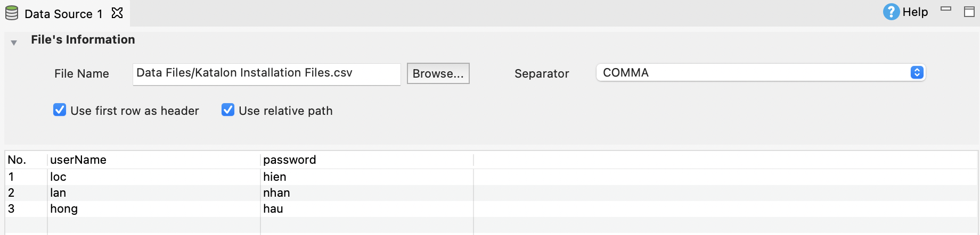Minimize the Data Source editor panel
Viewport: 980px width, 235px height.
pos(946,9)
